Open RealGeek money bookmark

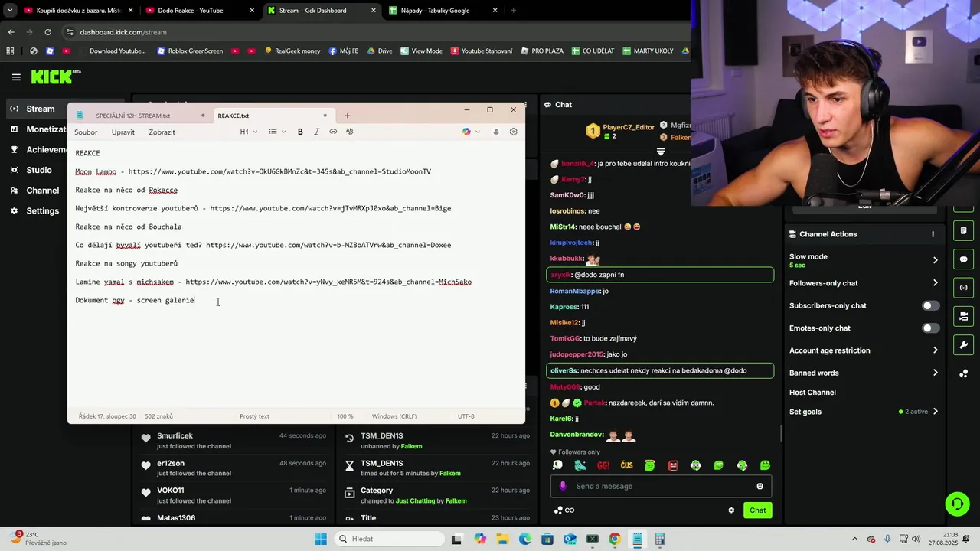click(292, 51)
